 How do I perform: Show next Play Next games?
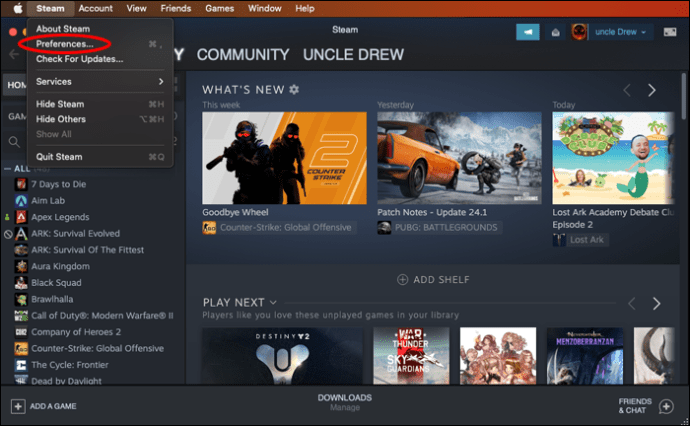tap(657, 303)
